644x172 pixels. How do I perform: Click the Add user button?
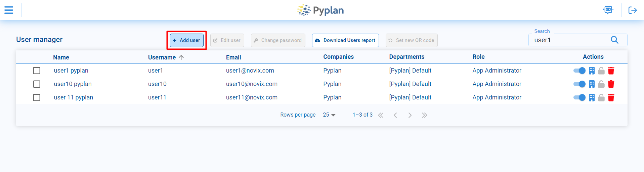tap(186, 40)
